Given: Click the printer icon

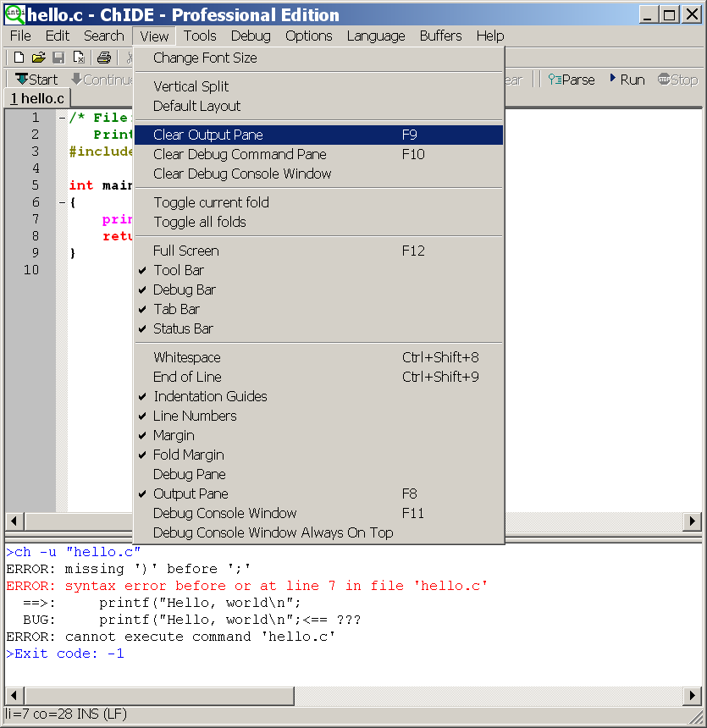Looking at the screenshot, I should click(104, 58).
